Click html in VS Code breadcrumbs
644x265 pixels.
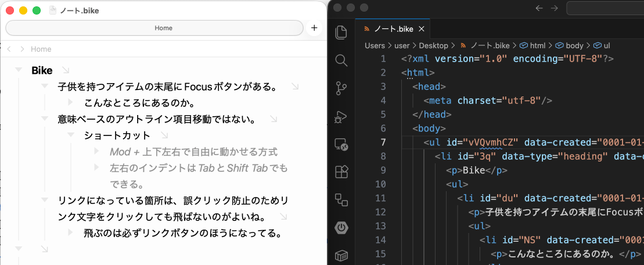coord(538,45)
